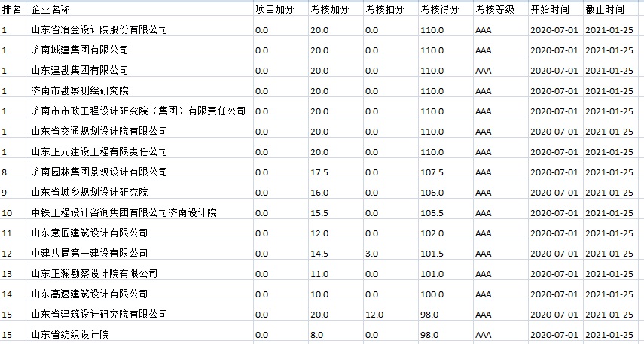This screenshot has height=344, width=644.
Task: Click the 15.5 bonus points cell
Action: [319, 213]
